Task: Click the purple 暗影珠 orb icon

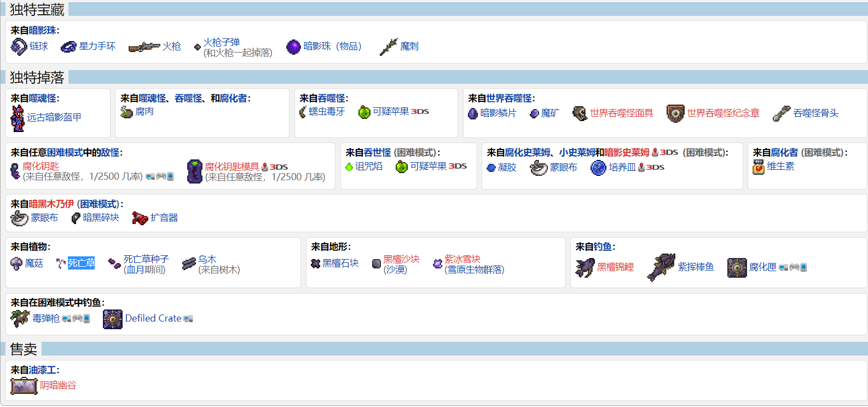Action: tap(294, 47)
